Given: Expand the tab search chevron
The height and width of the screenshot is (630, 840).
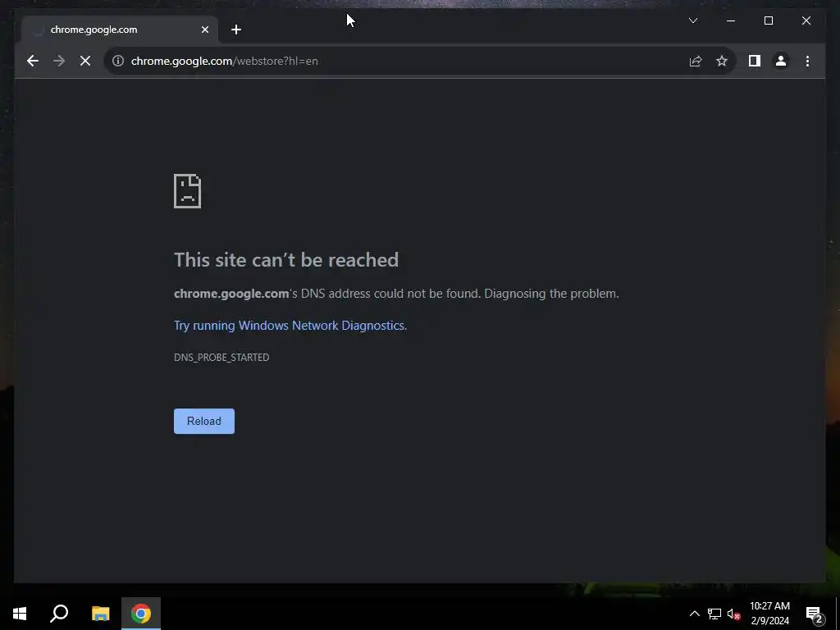Looking at the screenshot, I should (692, 21).
